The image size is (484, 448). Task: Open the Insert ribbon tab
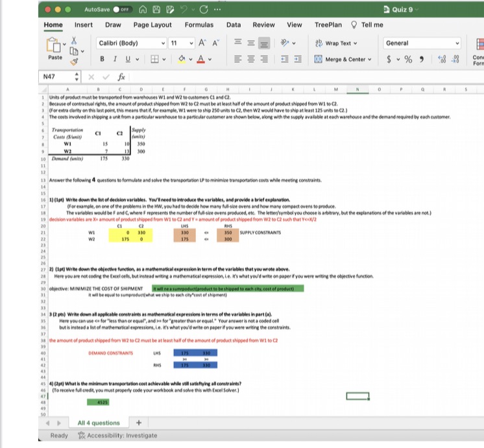pyautogui.click(x=83, y=25)
